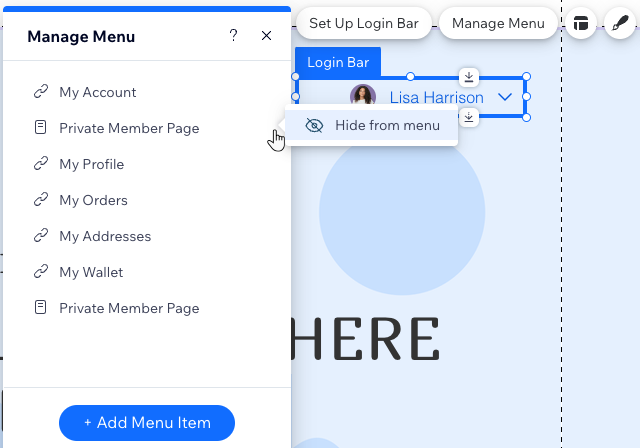640x448 pixels.
Task: Click Lisa Harrison avatar photo
Action: [x=362, y=95]
